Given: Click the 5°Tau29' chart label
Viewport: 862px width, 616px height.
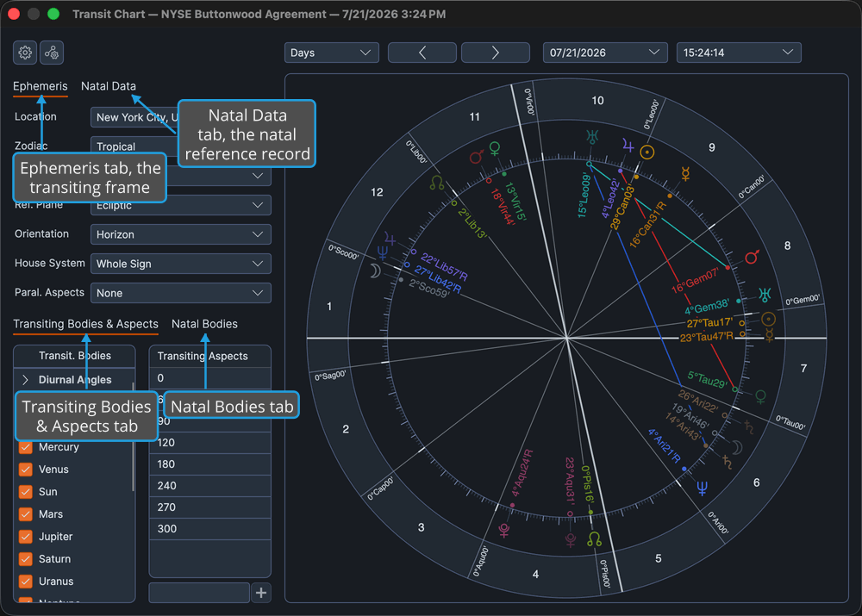Looking at the screenshot, I should tap(708, 379).
